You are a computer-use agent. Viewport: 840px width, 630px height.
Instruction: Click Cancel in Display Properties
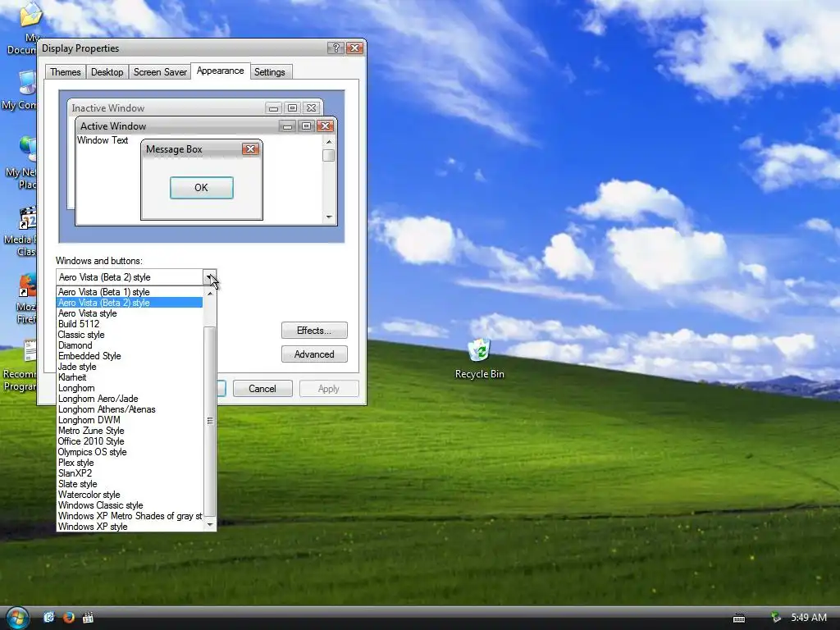coord(262,388)
